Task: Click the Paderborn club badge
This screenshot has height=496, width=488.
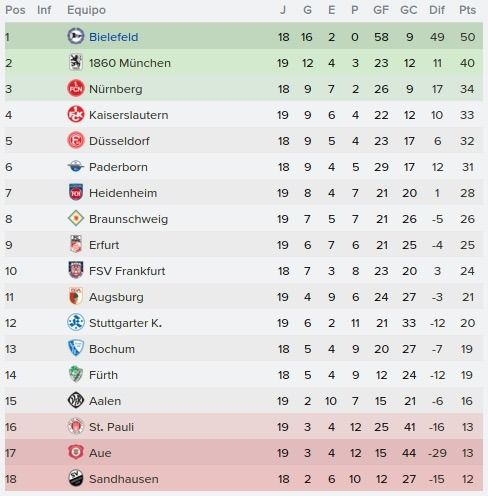Action: (x=76, y=166)
